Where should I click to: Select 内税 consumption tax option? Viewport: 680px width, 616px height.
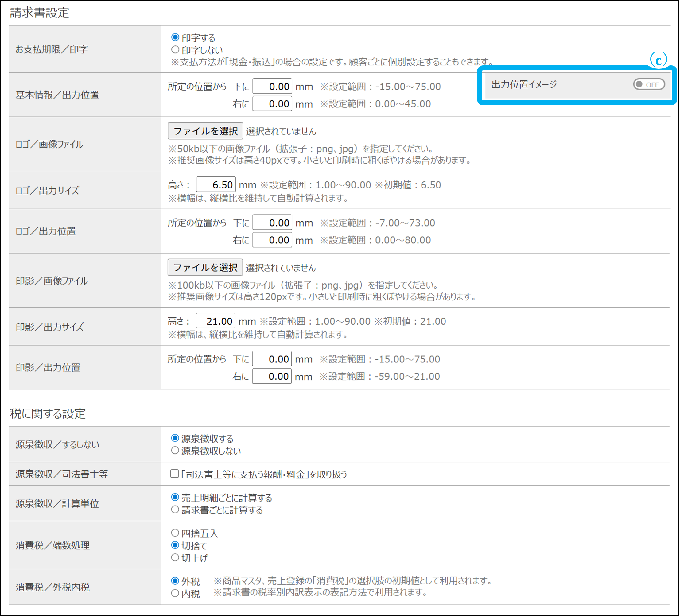point(175,593)
